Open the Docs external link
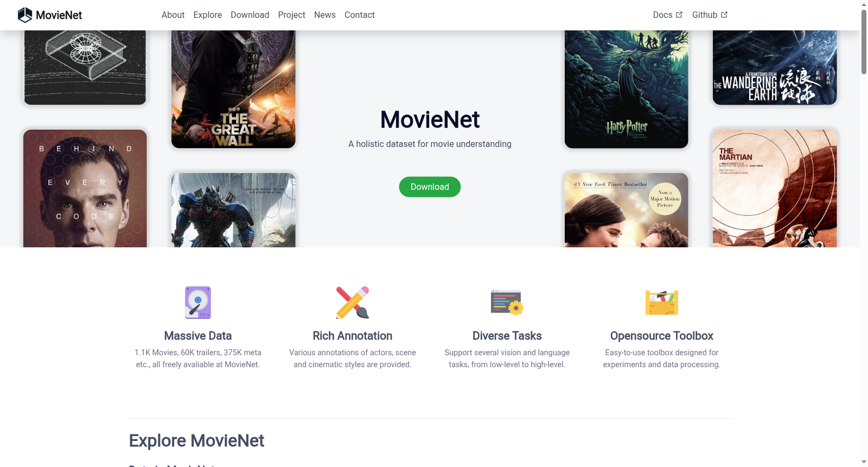Screen dimensions: 868x467 (668, 15)
